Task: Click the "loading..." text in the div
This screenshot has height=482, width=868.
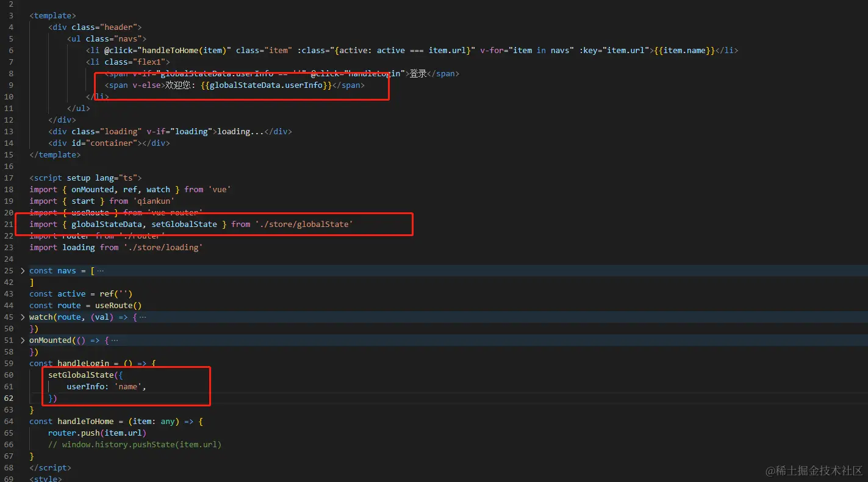Action: pyautogui.click(x=240, y=131)
